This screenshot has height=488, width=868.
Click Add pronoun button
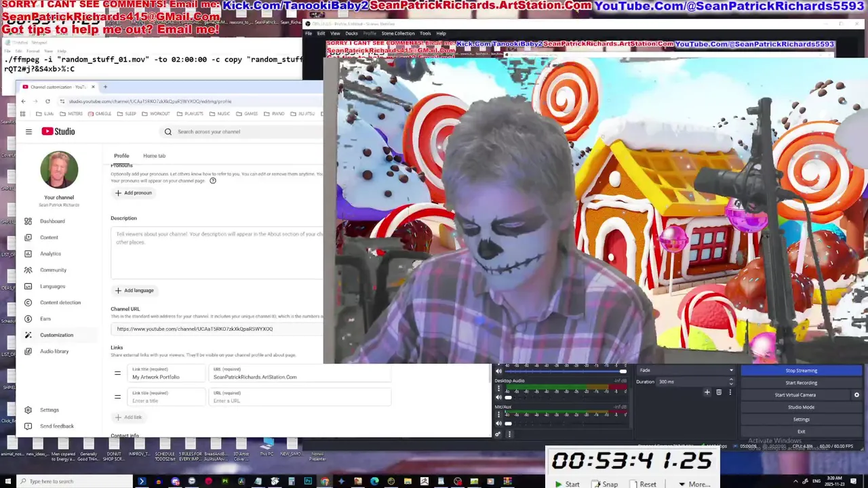coord(134,193)
